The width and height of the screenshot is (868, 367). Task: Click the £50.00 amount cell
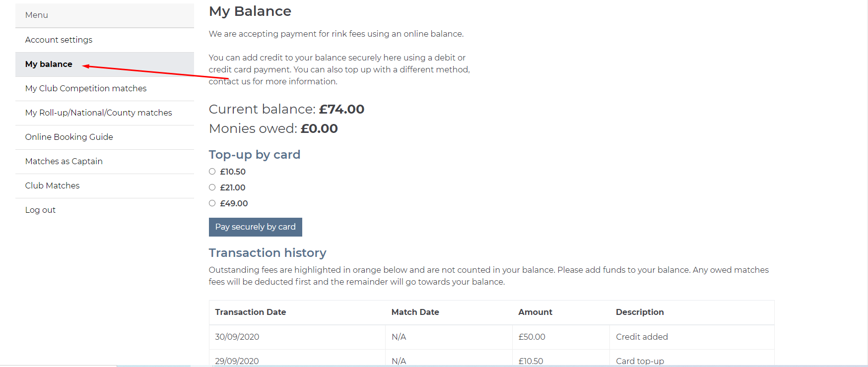tap(532, 337)
